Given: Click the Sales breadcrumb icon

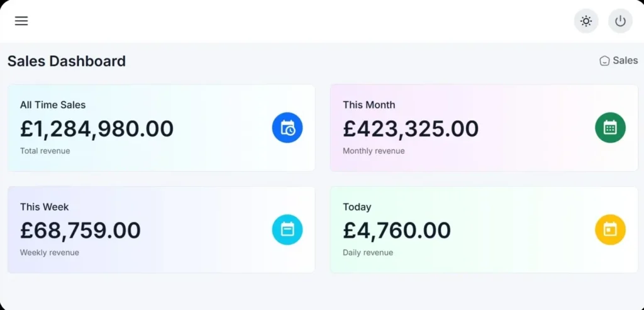Looking at the screenshot, I should click(604, 61).
